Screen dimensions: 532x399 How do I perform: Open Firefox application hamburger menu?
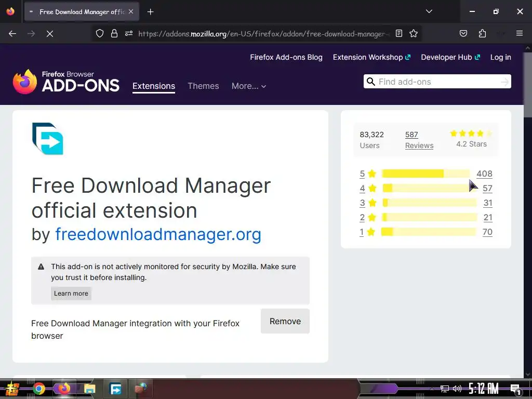519,33
